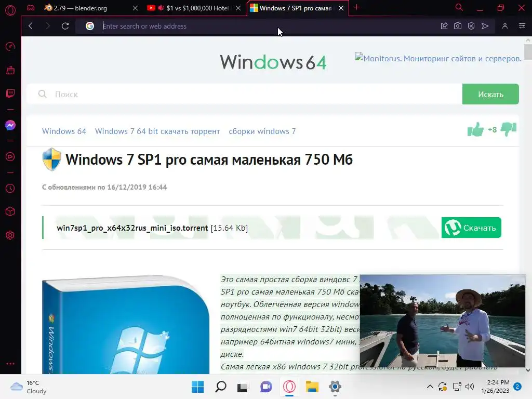Open taskbar Search
This screenshot has height=399, width=532.
(x=221, y=387)
